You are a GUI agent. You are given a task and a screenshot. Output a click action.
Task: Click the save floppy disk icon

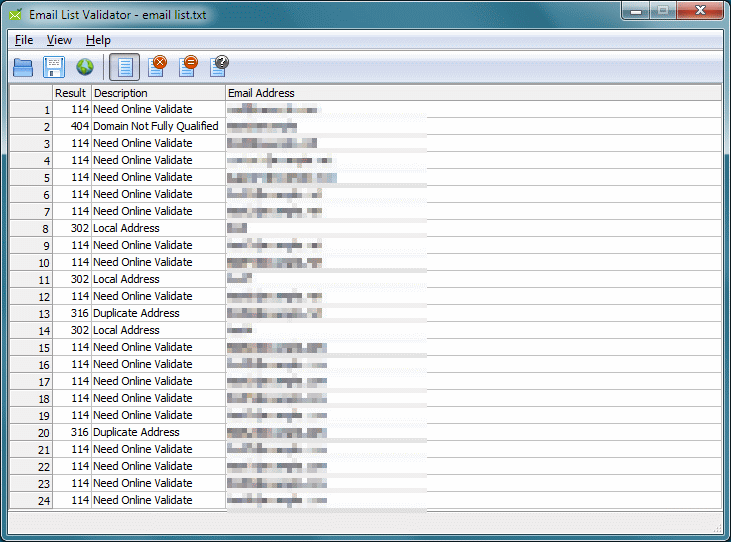tap(54, 67)
